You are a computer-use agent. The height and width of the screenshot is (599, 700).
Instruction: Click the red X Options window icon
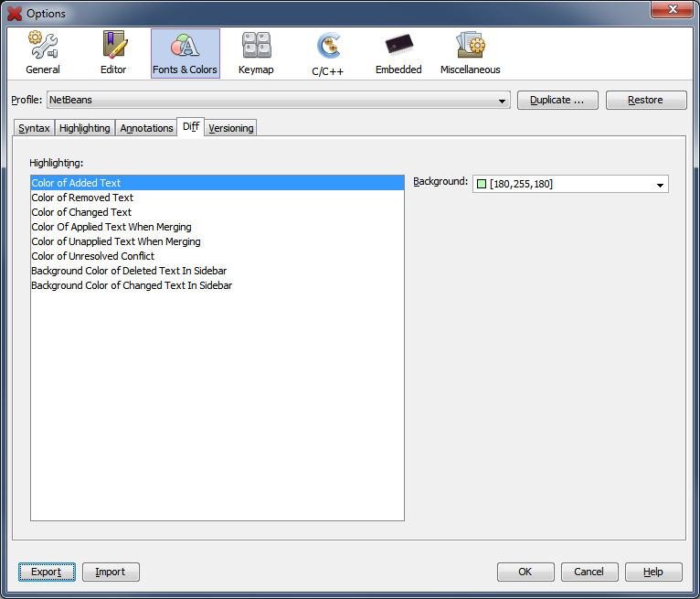coord(15,14)
